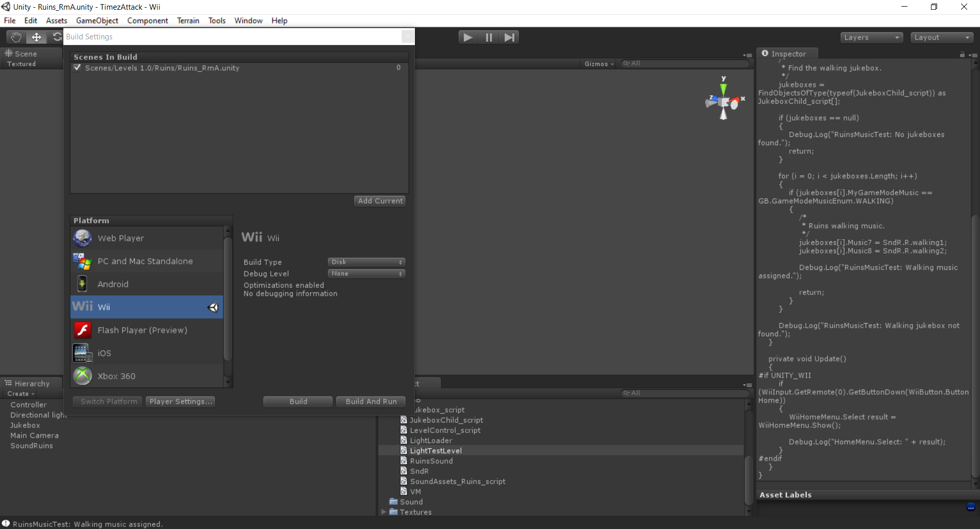Viewport: 980px width, 529px height.
Task: Click the Project panel search field
Action: 685,393
